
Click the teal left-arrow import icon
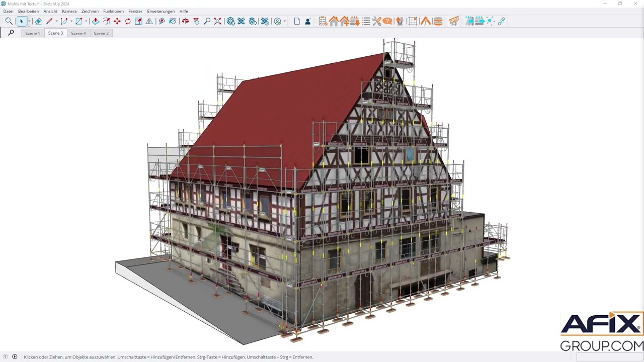[x=469, y=21]
